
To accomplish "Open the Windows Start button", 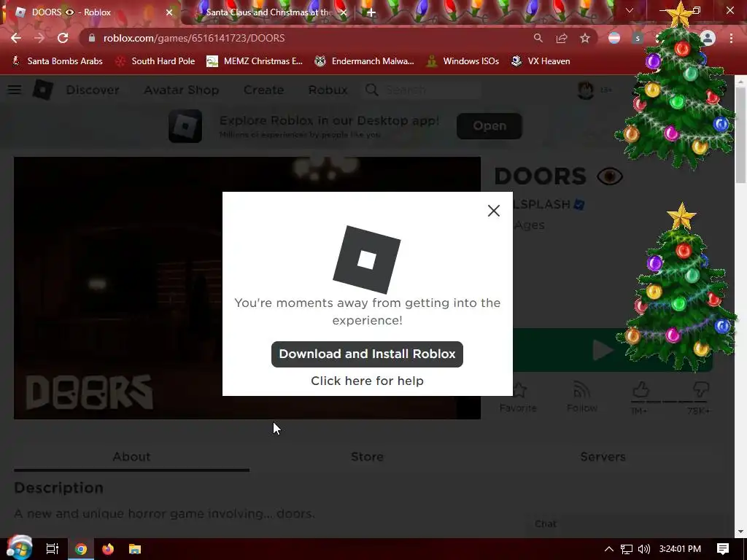I will pyautogui.click(x=18, y=548).
